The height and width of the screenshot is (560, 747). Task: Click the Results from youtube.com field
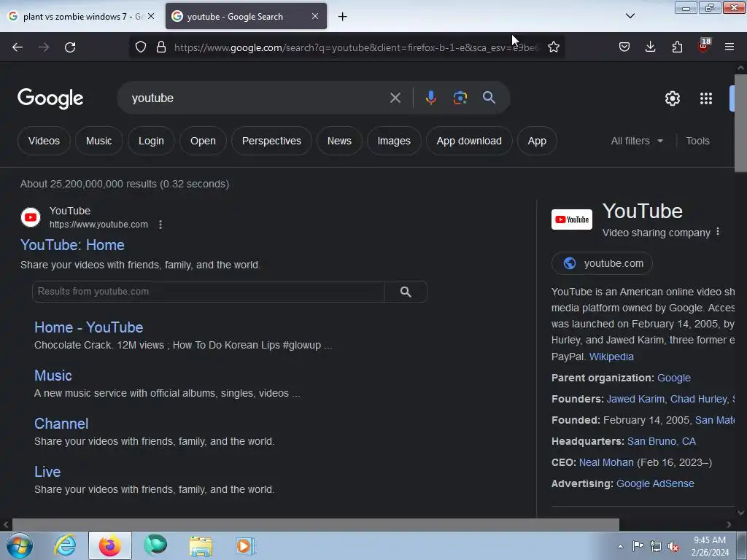pyautogui.click(x=208, y=292)
